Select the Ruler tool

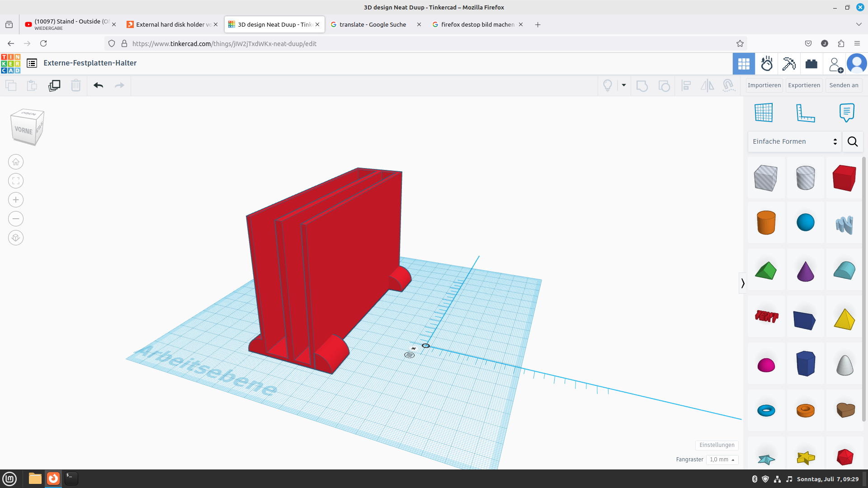coord(805,113)
